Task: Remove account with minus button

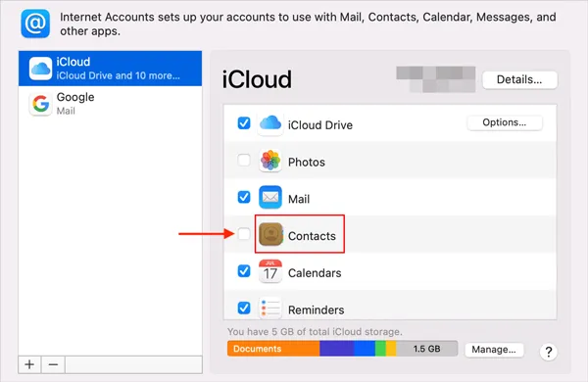Action: tap(53, 364)
